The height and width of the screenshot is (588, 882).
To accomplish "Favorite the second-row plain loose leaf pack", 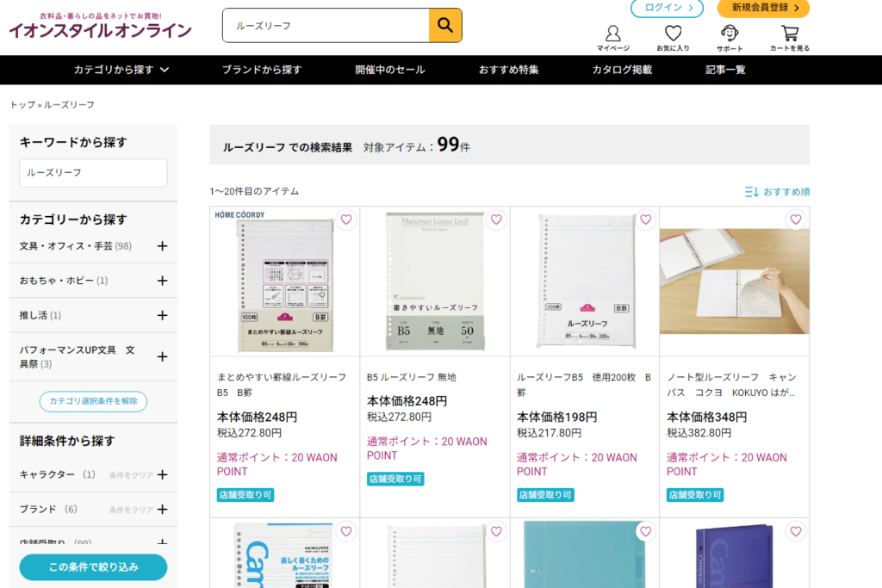I will click(x=496, y=531).
